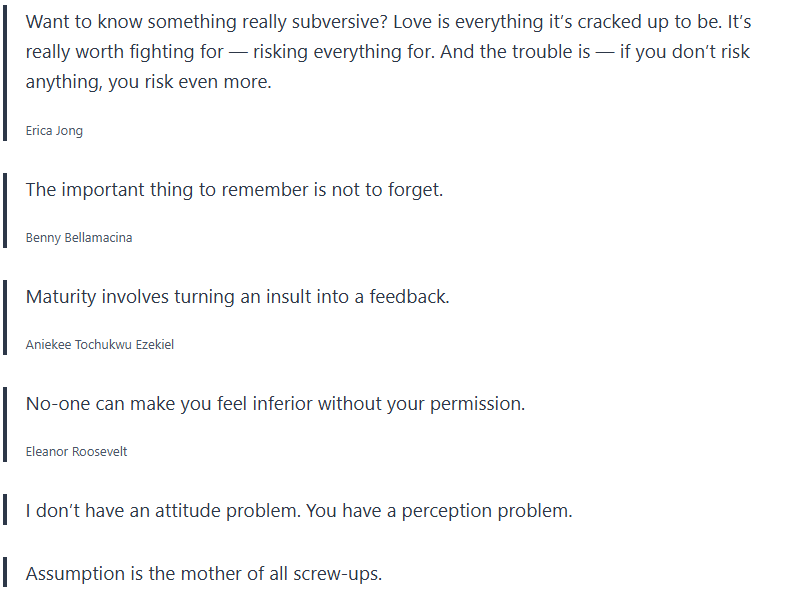The height and width of the screenshot is (591, 806).
Task: Click the vertical bar beside the Assumption quote
Action: click(x=6, y=573)
